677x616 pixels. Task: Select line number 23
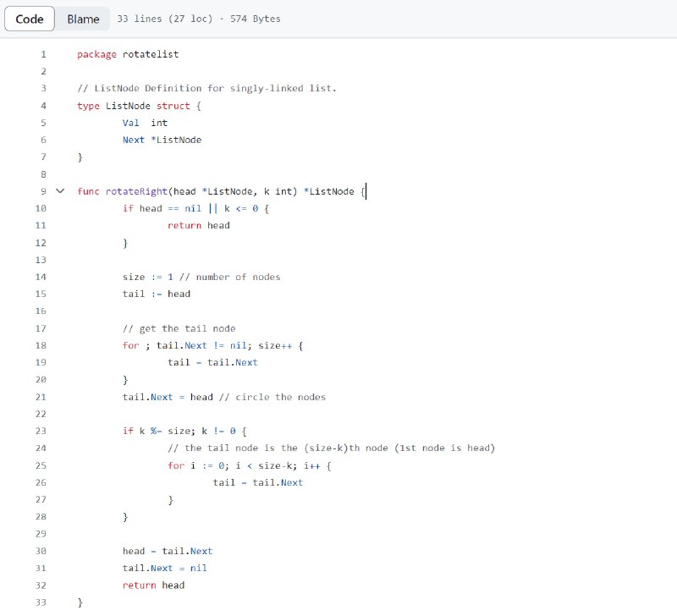41,431
